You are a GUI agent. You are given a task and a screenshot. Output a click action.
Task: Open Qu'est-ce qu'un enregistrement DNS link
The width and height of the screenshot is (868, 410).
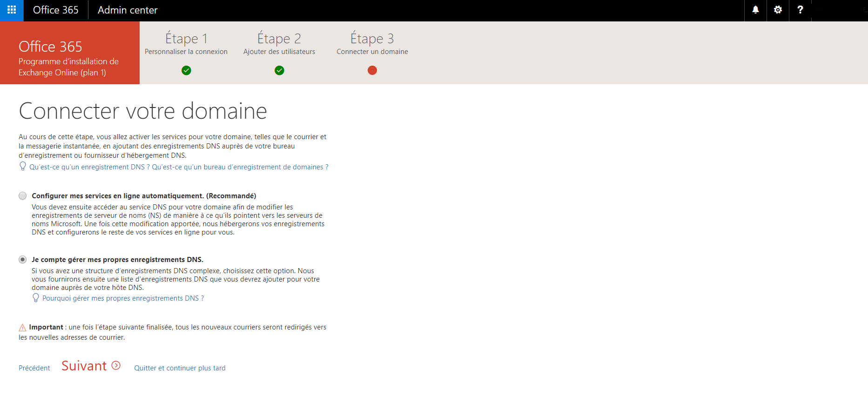[89, 167]
